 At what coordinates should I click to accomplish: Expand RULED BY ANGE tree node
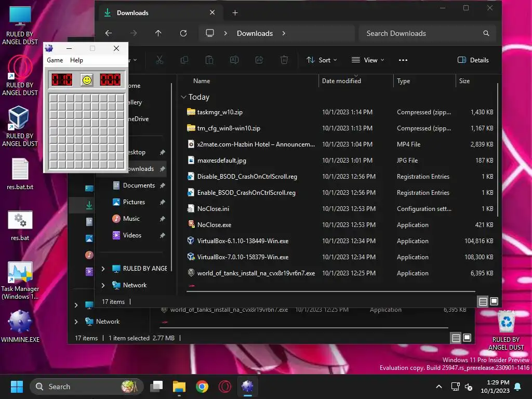[x=103, y=269]
